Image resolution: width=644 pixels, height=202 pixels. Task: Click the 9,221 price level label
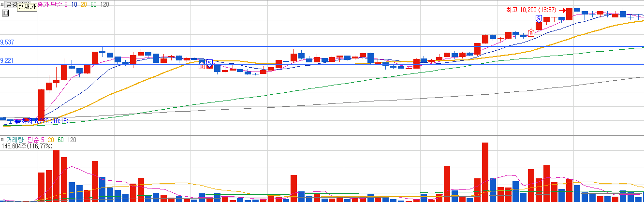point(7,61)
